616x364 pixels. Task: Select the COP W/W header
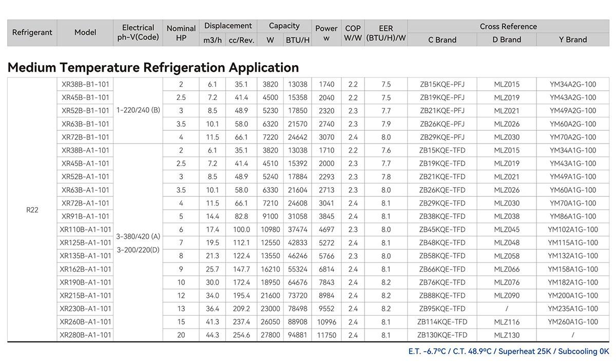coord(353,33)
